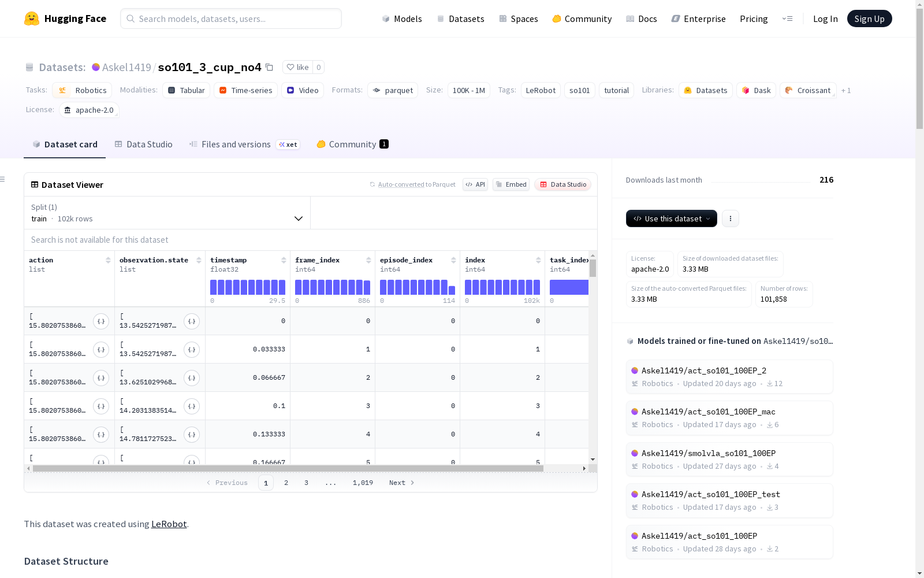The height and width of the screenshot is (578, 924).
Task: Go to page 2 of the dataset viewer
Action: (x=286, y=483)
